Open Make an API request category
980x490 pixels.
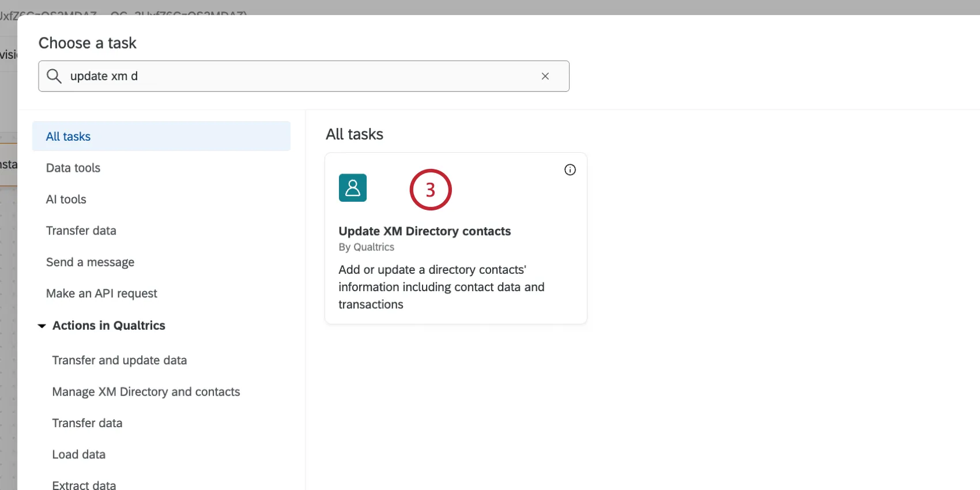101,293
